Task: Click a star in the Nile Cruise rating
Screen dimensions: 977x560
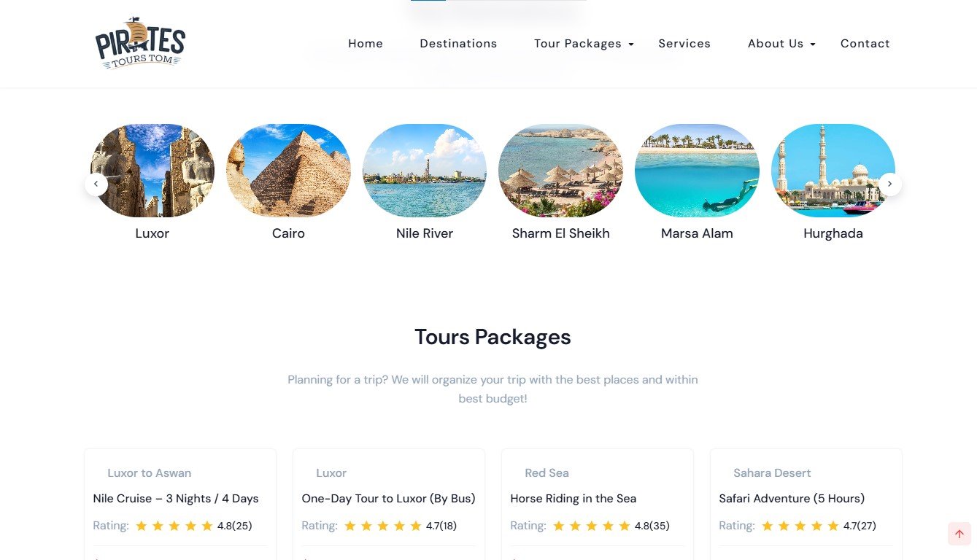Action: tap(174, 525)
